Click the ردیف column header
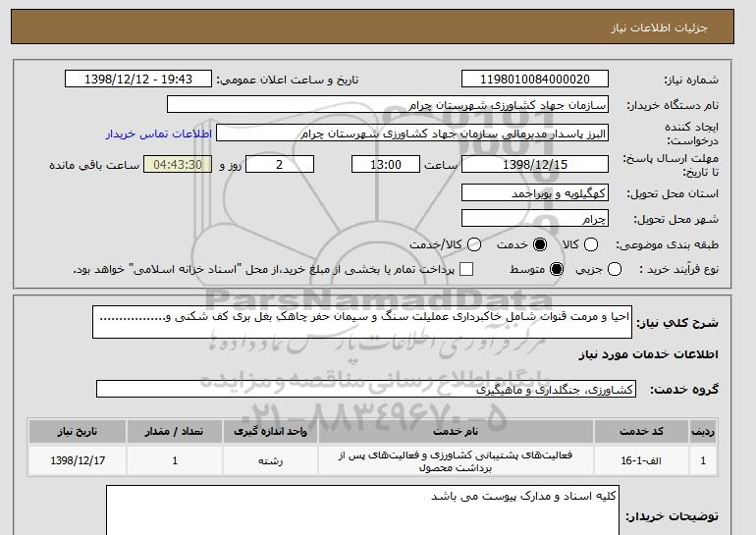Screen dimensions: 756x535 point(703,431)
